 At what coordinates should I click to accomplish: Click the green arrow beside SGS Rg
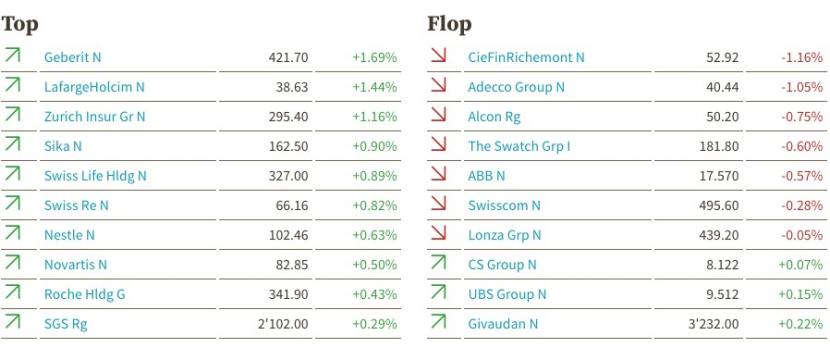(x=12, y=322)
